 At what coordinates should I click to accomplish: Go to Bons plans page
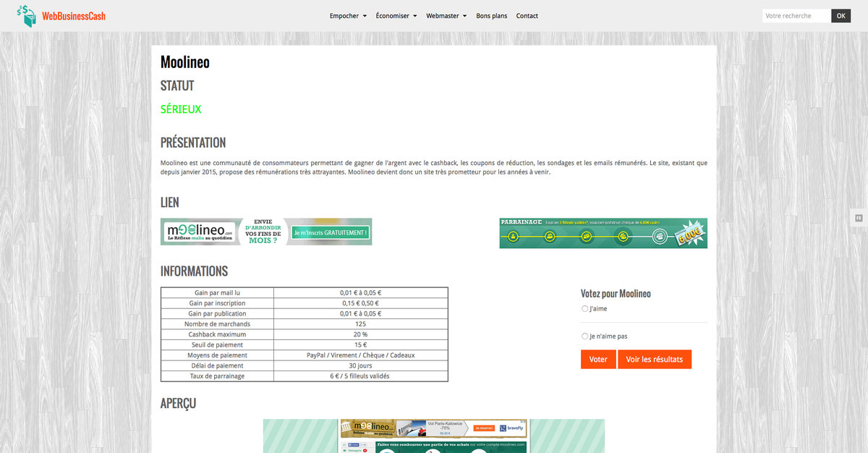click(x=492, y=16)
